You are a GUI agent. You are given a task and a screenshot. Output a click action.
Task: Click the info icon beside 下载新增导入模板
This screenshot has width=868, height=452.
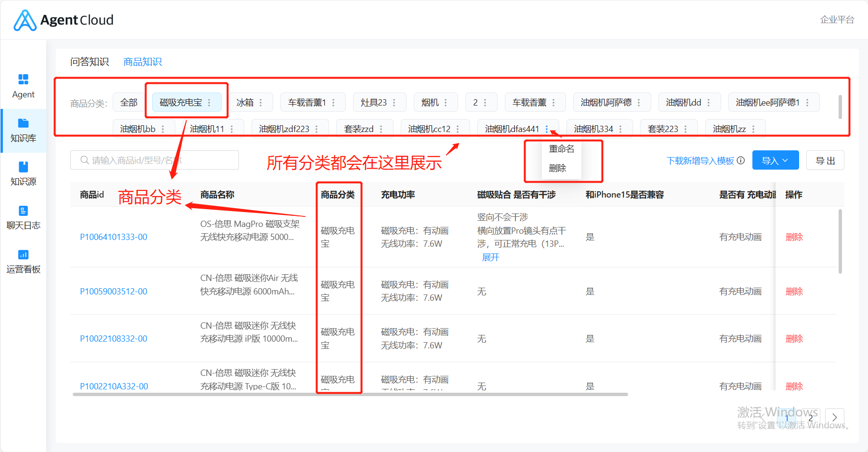(741, 160)
